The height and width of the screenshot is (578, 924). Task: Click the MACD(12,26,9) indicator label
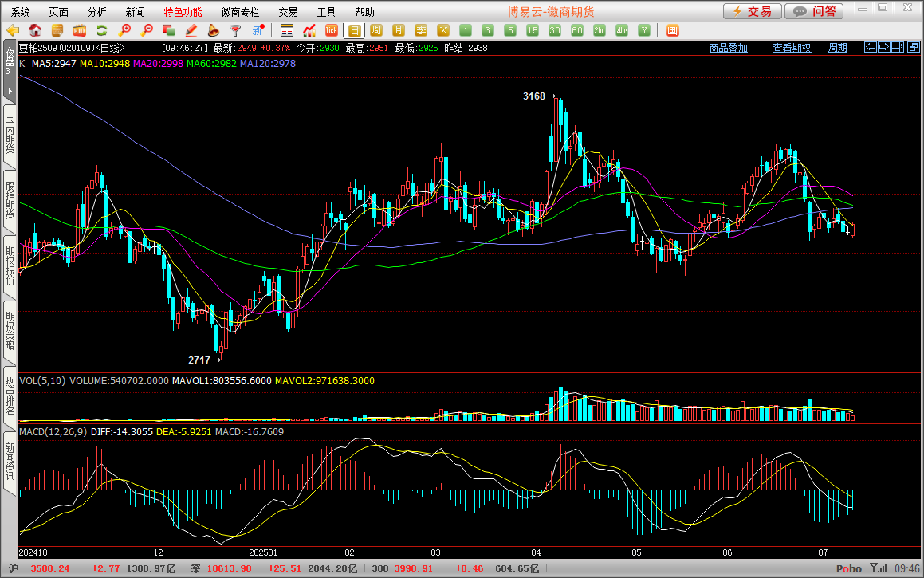[53, 432]
